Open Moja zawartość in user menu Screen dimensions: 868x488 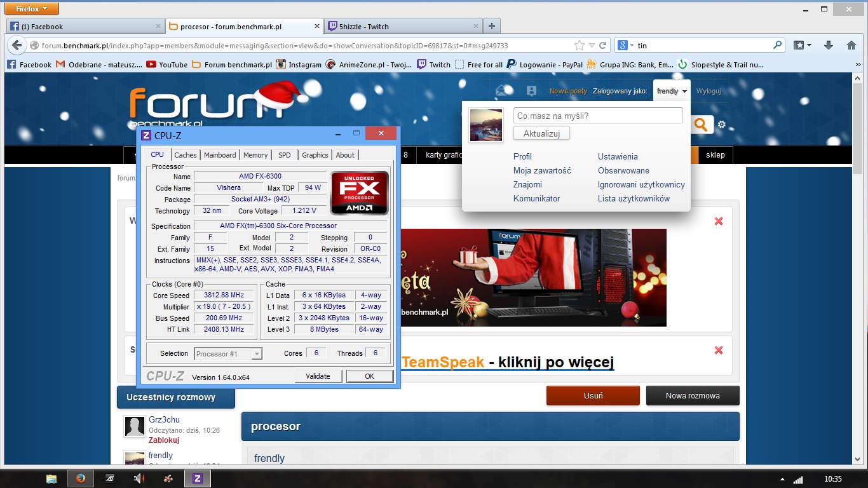coord(542,170)
